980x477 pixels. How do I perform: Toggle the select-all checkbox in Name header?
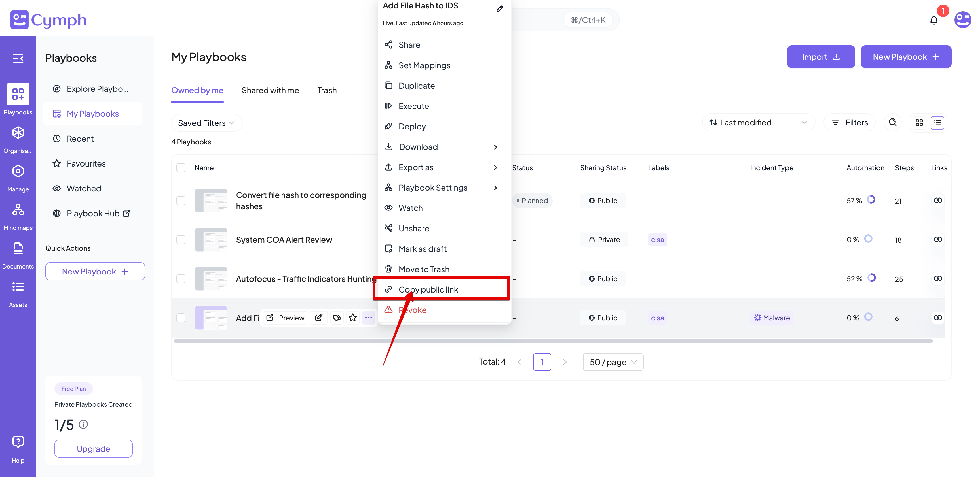(181, 168)
